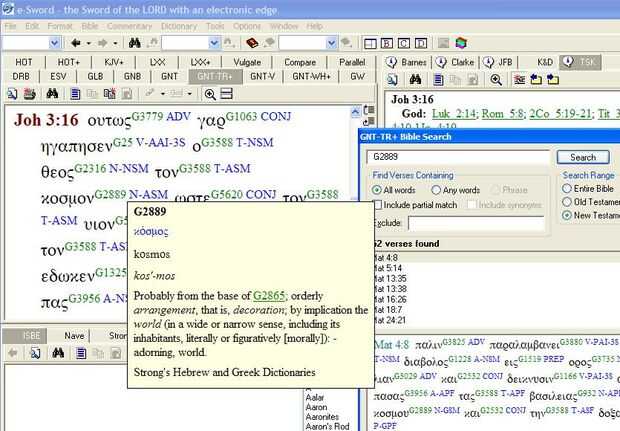Click the commentary red lines sync icon

click(x=519, y=79)
